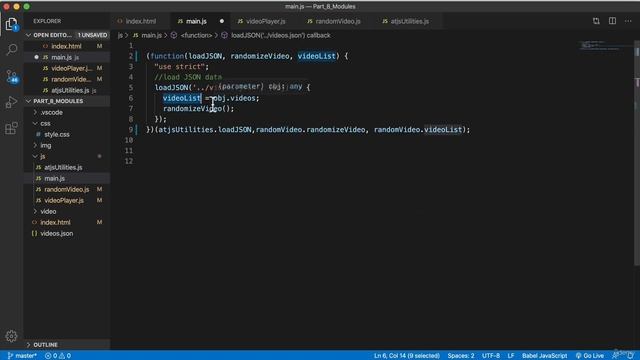The height and width of the screenshot is (360, 640).
Task: Change line ending via LF status item
Action: tap(511, 356)
